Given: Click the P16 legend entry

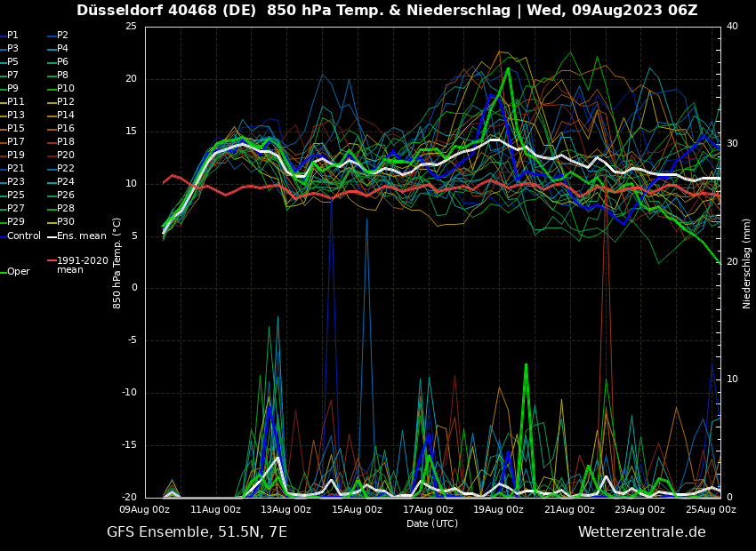Looking at the screenshot, I should 66,129.
